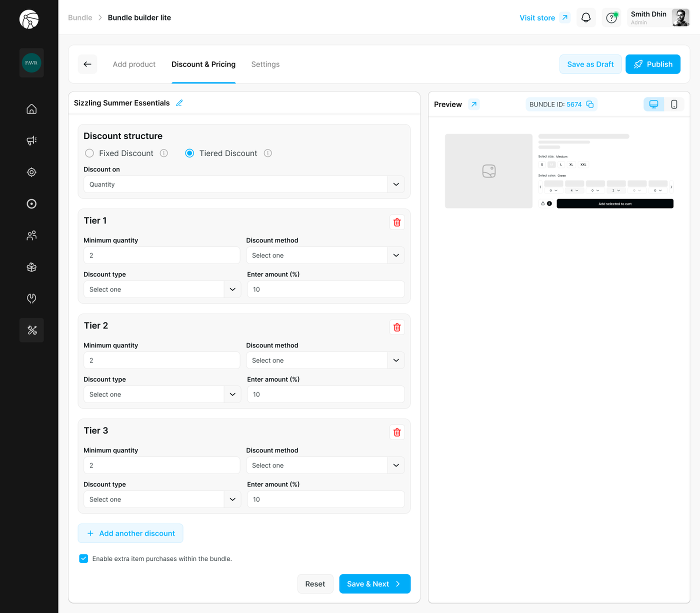Screen dimensions: 700x613
Task: Open the megaphone campaigns sidebar icon
Action: coord(31,140)
